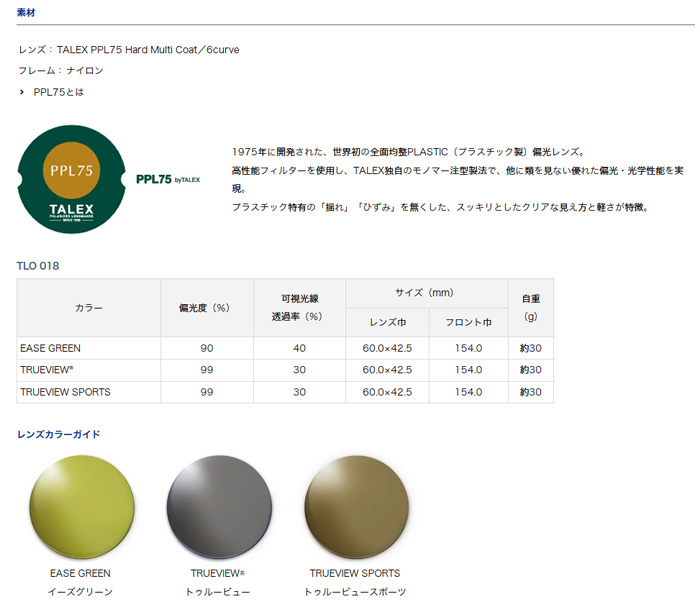
Task: Click polarization value 99 in TRUEVIEW® row
Action: click(207, 370)
